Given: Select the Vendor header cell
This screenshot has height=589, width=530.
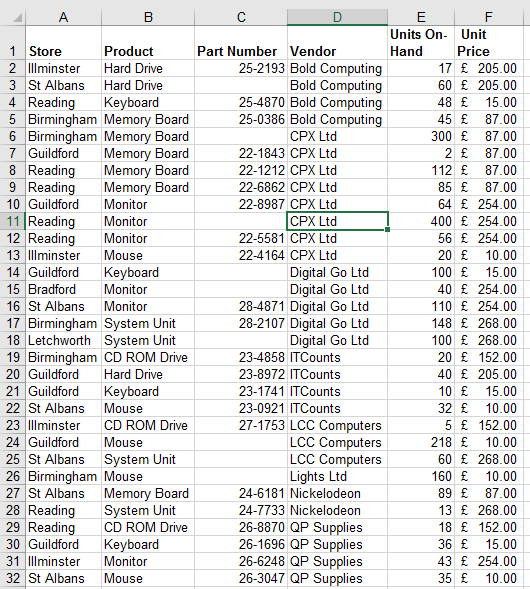Looking at the screenshot, I should pos(337,42).
